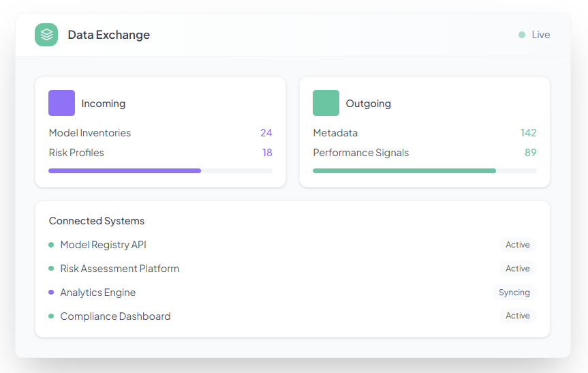
Task: Click the Model Inventories count 24
Action: (266, 133)
